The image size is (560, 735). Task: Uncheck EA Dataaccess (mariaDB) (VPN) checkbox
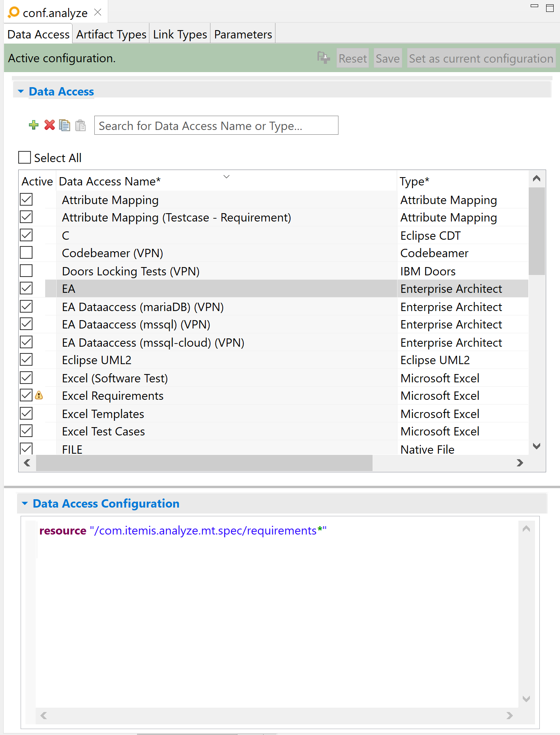[x=26, y=306]
